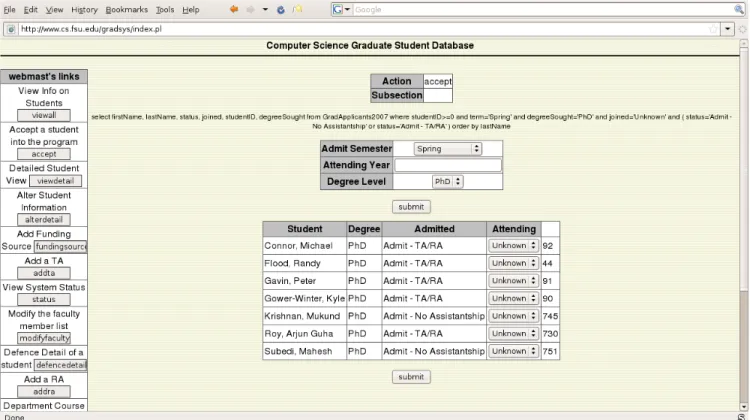Click into the Google search field
Image resolution: width=750 pixels, height=420 pixels.
[x=543, y=10]
